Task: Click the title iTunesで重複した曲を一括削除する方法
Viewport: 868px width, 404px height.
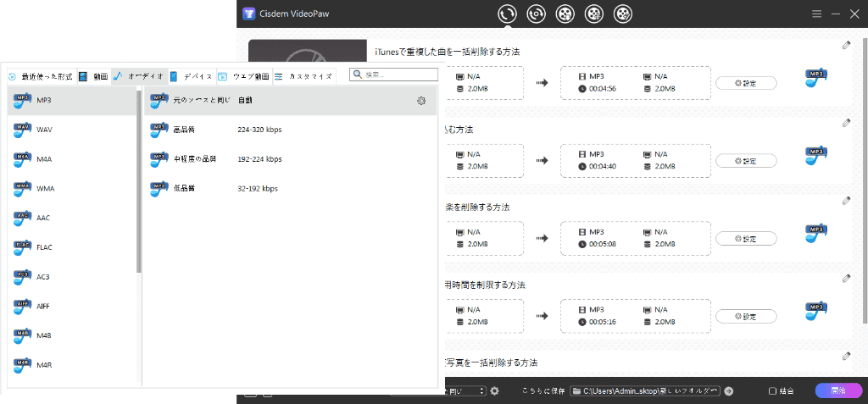Action: click(448, 52)
